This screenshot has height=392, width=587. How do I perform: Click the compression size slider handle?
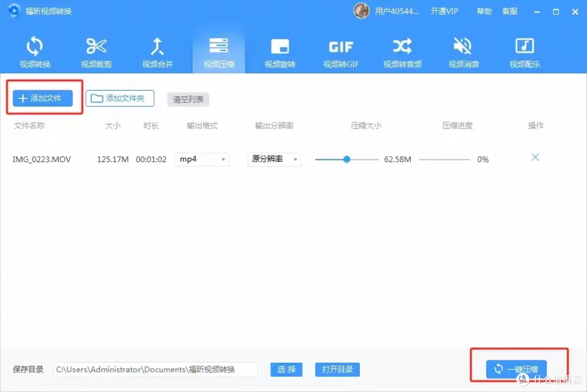[x=347, y=159]
